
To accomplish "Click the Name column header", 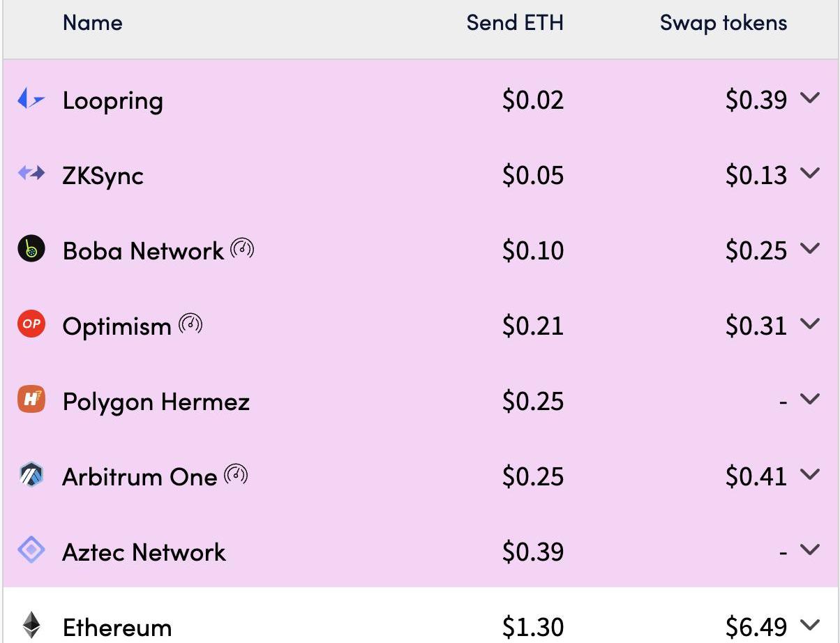I will 92,23.
